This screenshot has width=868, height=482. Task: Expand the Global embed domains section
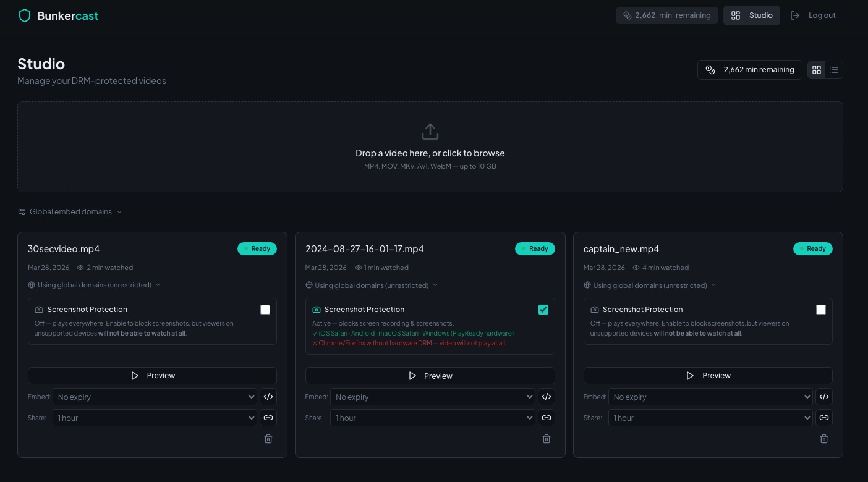pos(70,212)
